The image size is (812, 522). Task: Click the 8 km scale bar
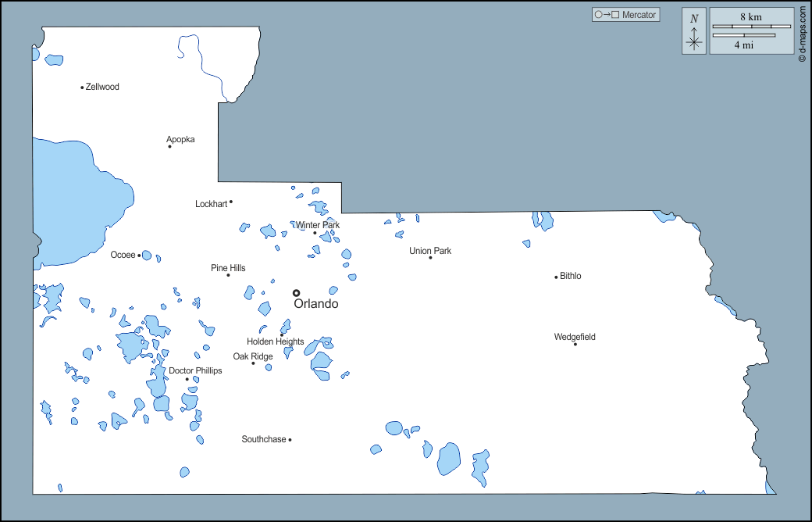[751, 27]
